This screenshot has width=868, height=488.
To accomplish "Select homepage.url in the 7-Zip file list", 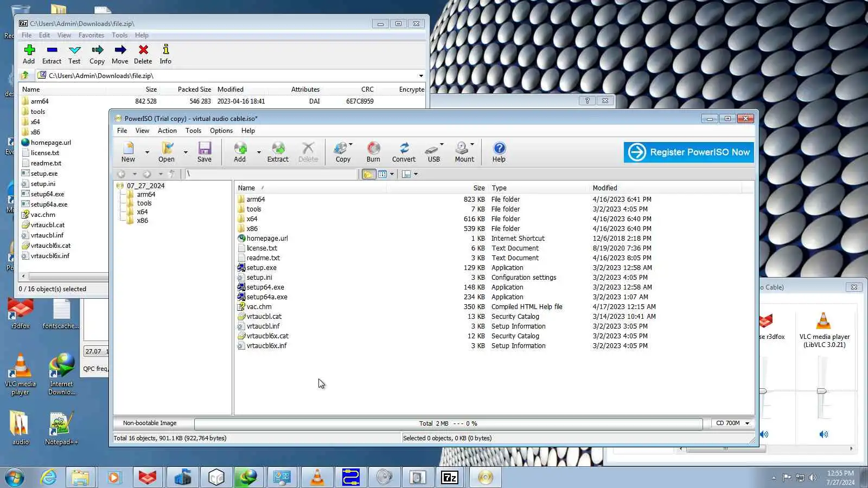I will coord(50,143).
